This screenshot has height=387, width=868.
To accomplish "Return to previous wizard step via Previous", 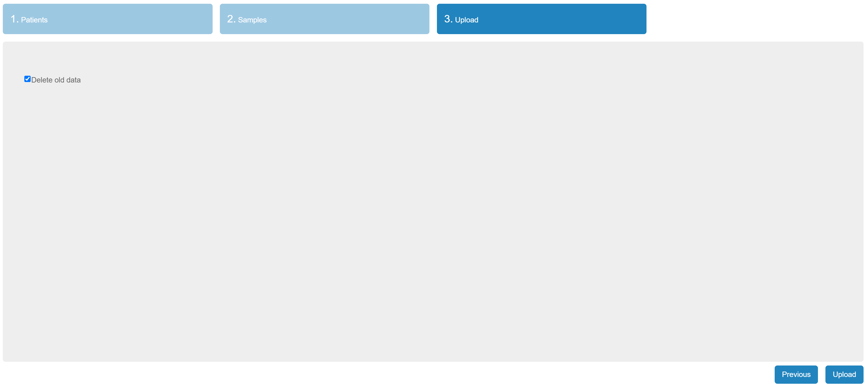I will [x=795, y=374].
